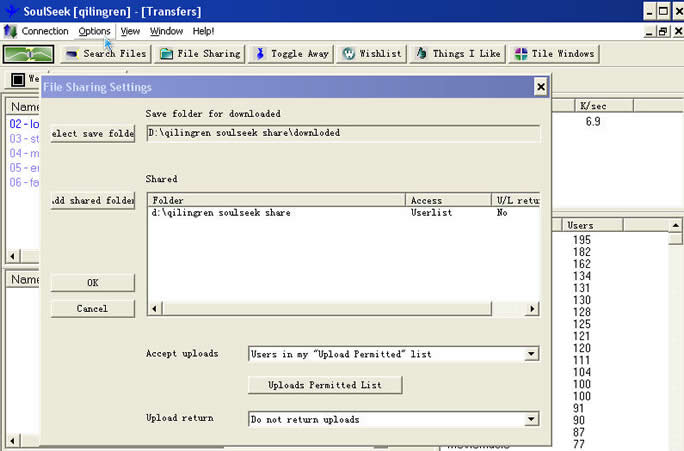Open the Connection menu
This screenshot has height=451, width=684.
[x=45, y=31]
